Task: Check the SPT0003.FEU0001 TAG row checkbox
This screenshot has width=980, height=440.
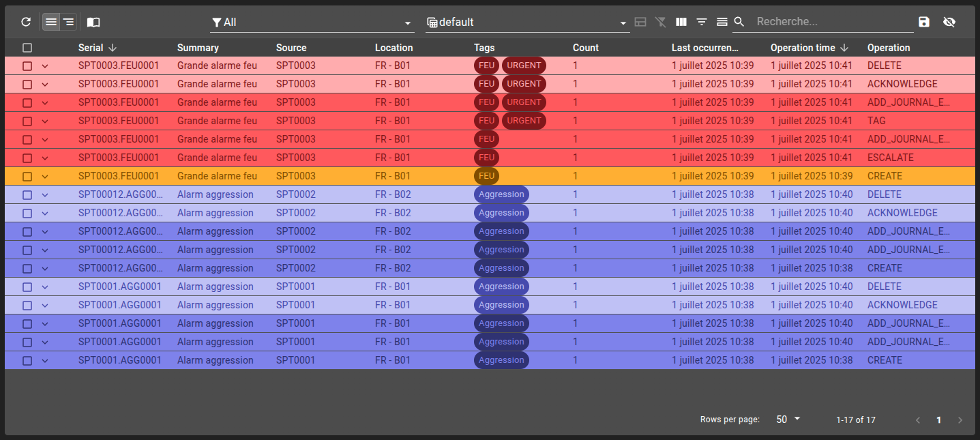Action: pyautogui.click(x=27, y=121)
